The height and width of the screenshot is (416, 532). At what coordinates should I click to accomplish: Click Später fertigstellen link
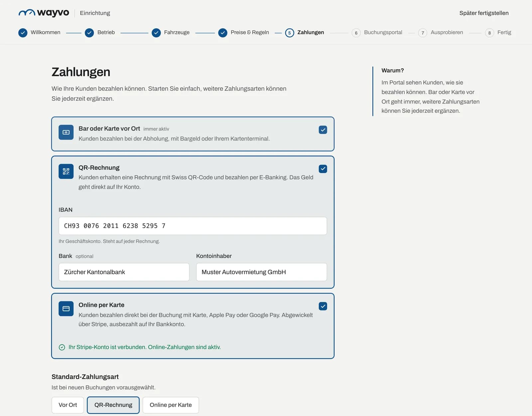484,13
